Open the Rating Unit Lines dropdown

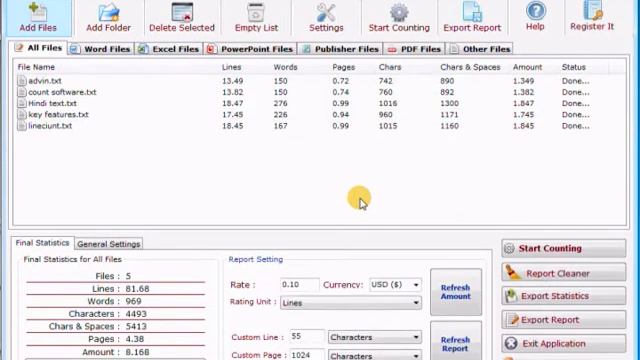point(351,303)
